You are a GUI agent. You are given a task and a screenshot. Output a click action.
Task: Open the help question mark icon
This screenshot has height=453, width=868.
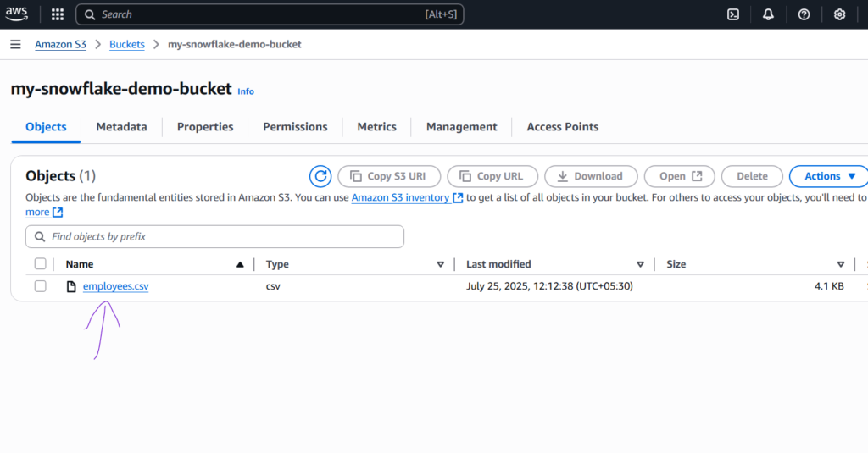tap(804, 14)
